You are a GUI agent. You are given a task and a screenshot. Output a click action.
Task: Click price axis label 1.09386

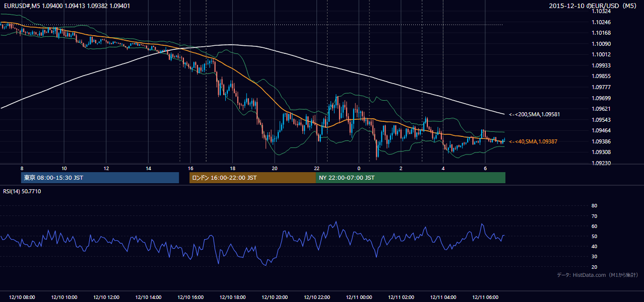[x=600, y=141]
